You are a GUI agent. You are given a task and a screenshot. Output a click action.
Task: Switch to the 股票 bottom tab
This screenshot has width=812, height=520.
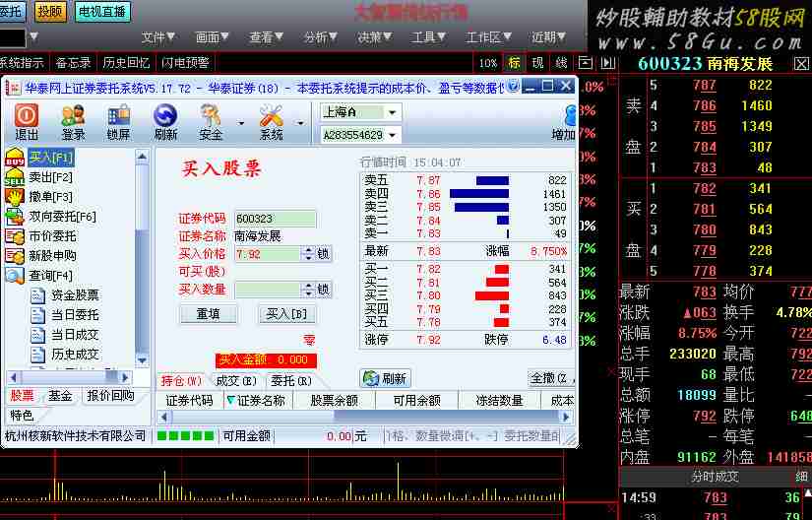pyautogui.click(x=23, y=396)
